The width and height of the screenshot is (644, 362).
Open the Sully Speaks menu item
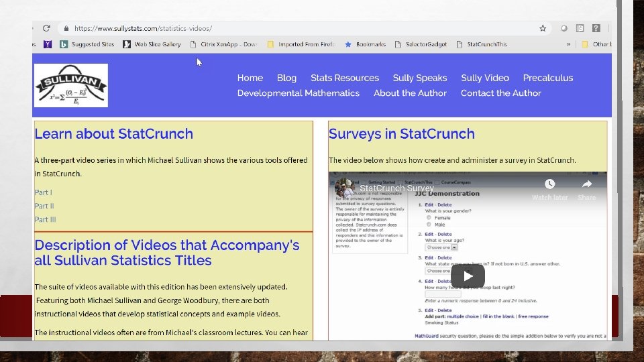[420, 78]
